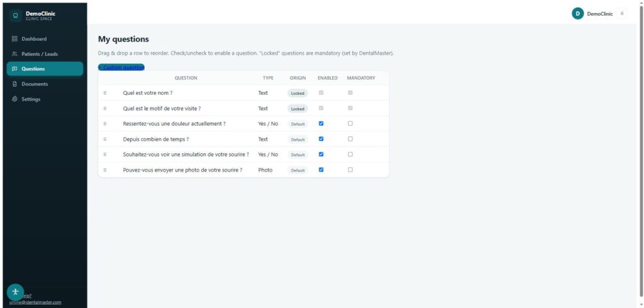Click the ORIGIN column header
This screenshot has height=308, width=644.
(297, 78)
